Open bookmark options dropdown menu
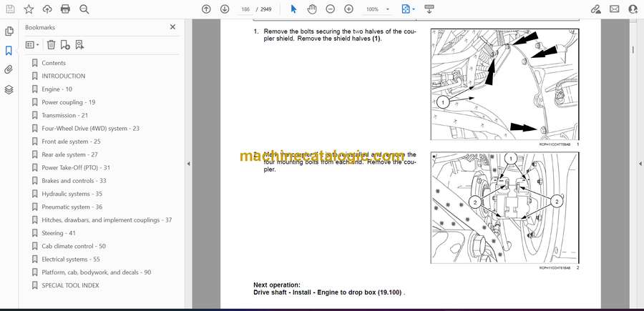Viewport: 644px width, 311px height. coord(32,44)
